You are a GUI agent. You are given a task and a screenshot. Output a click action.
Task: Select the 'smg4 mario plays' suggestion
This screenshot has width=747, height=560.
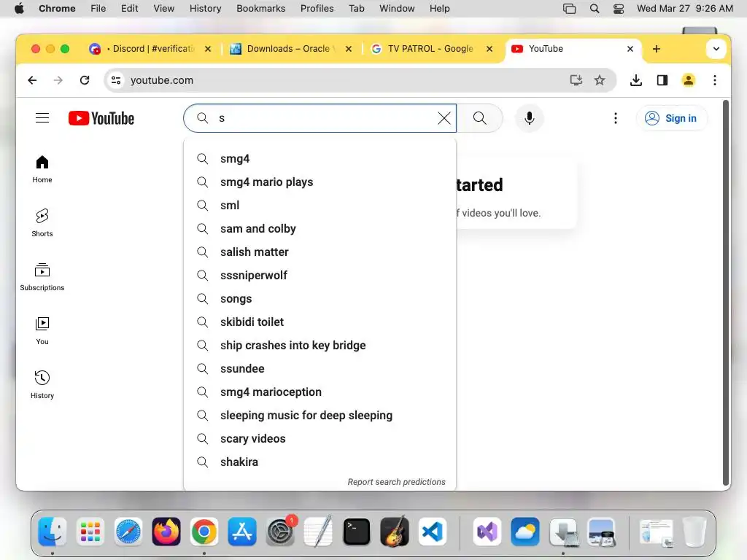click(x=320, y=182)
